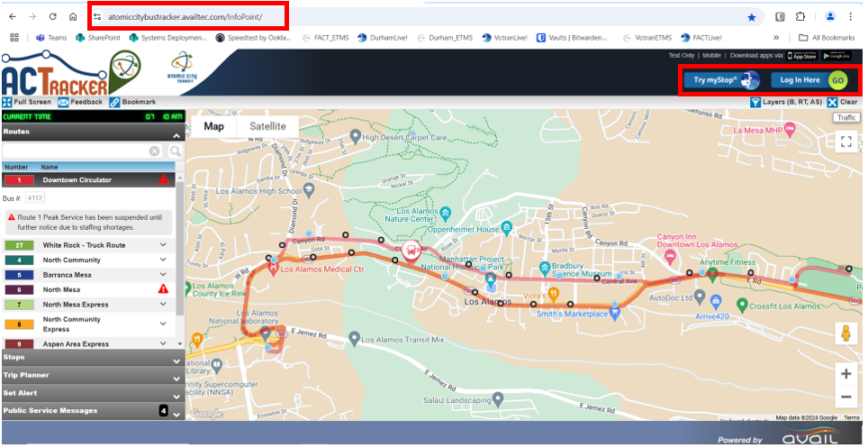
Task: Enter Full Screen mode
Action: click(x=27, y=102)
